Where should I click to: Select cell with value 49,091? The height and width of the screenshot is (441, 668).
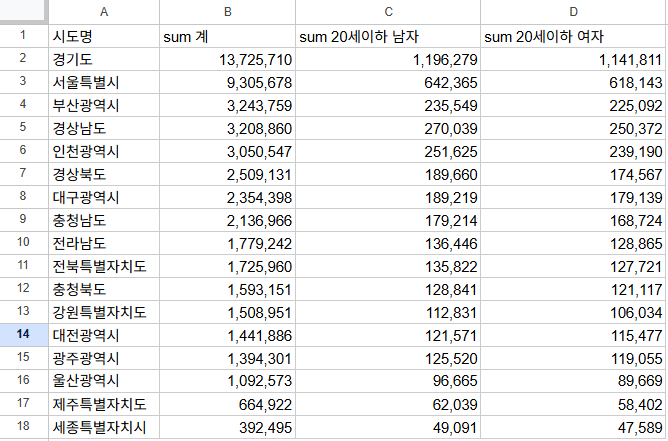click(388, 427)
